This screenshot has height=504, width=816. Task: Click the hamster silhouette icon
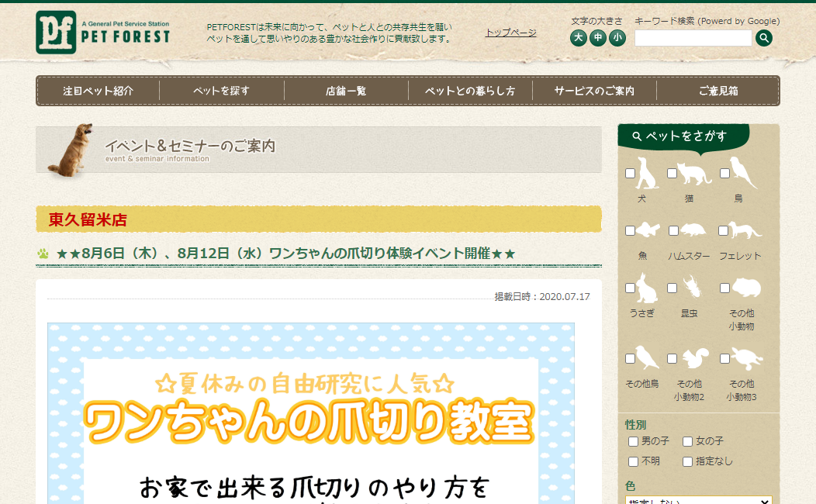pyautogui.click(x=693, y=230)
